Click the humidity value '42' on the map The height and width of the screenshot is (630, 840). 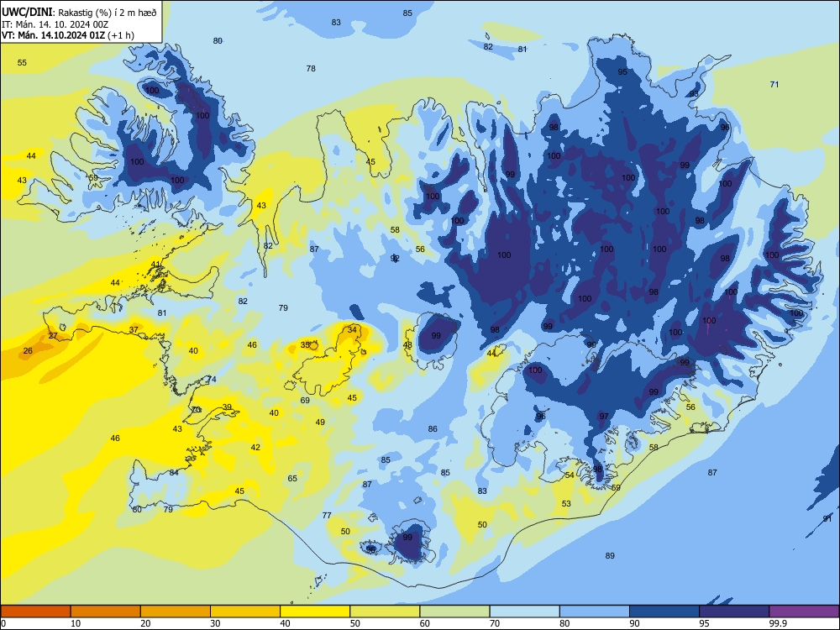click(255, 448)
